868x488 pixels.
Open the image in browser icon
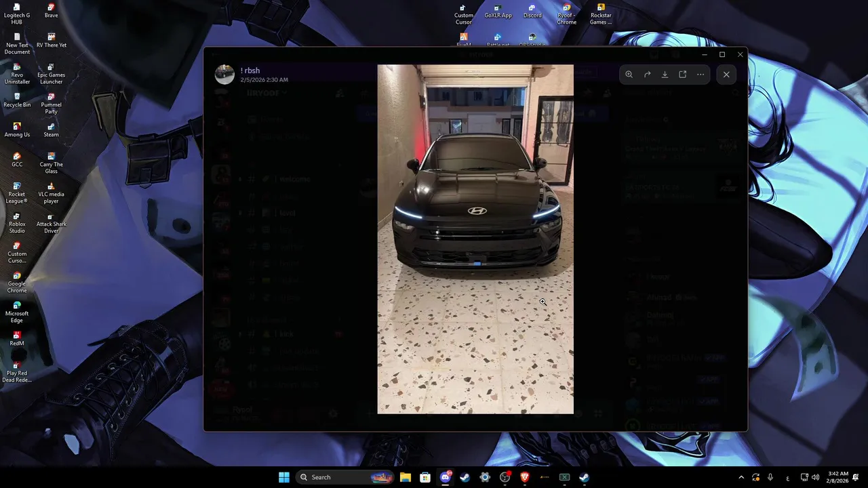pos(683,75)
